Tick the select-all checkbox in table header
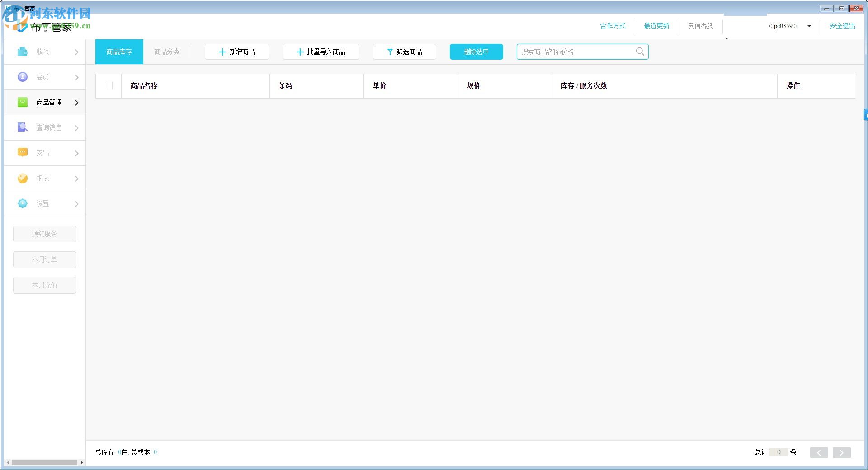868x470 pixels. pyautogui.click(x=108, y=85)
